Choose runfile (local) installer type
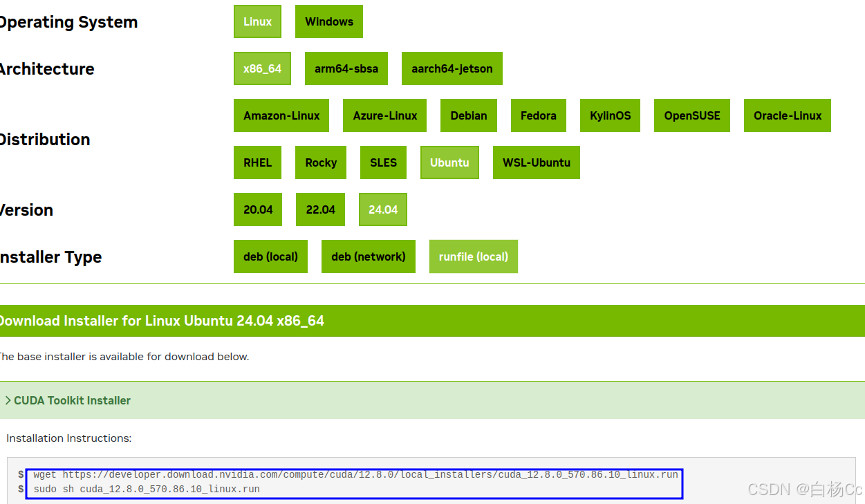Viewport: 865px width, 504px height. 474,256
